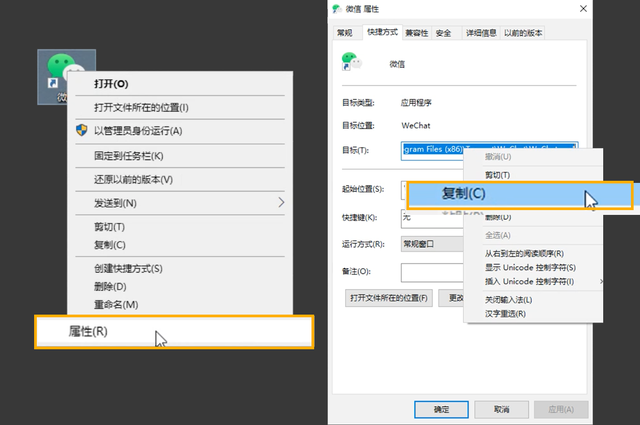
Task: Choose 剪切(T) in the desktop context menu
Action: coord(180,227)
